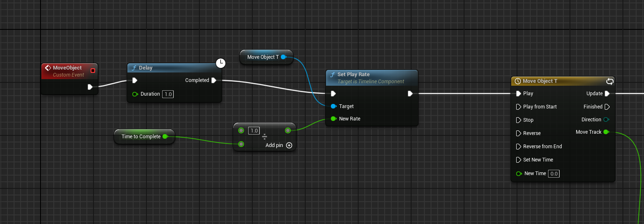Click the MoveObject custom event diamond icon
The image size is (644, 224).
[48, 68]
